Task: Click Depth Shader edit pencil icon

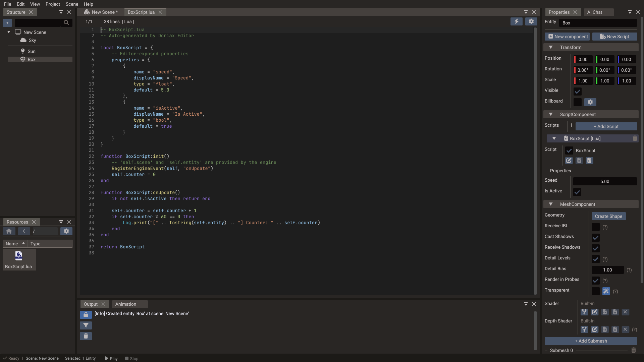Action: coord(595,329)
